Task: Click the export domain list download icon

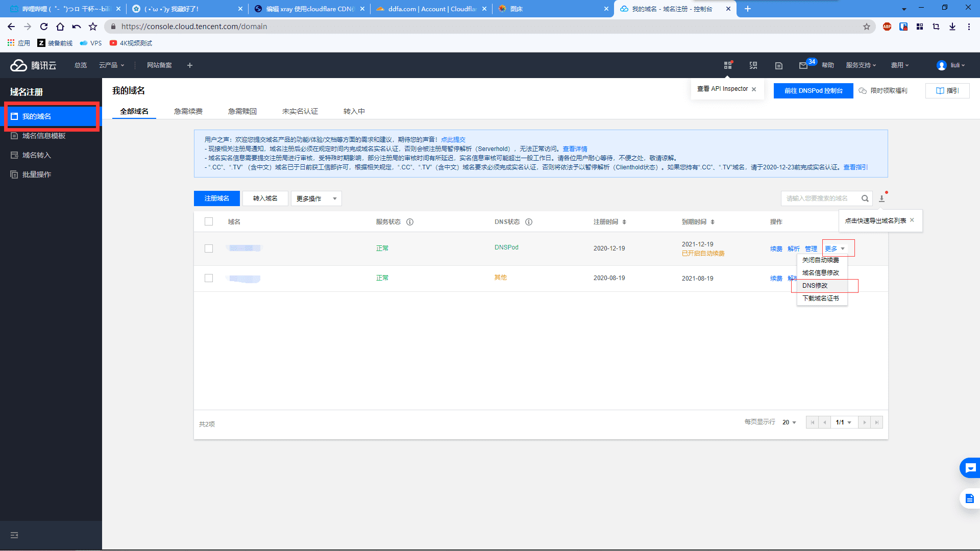Action: click(880, 198)
